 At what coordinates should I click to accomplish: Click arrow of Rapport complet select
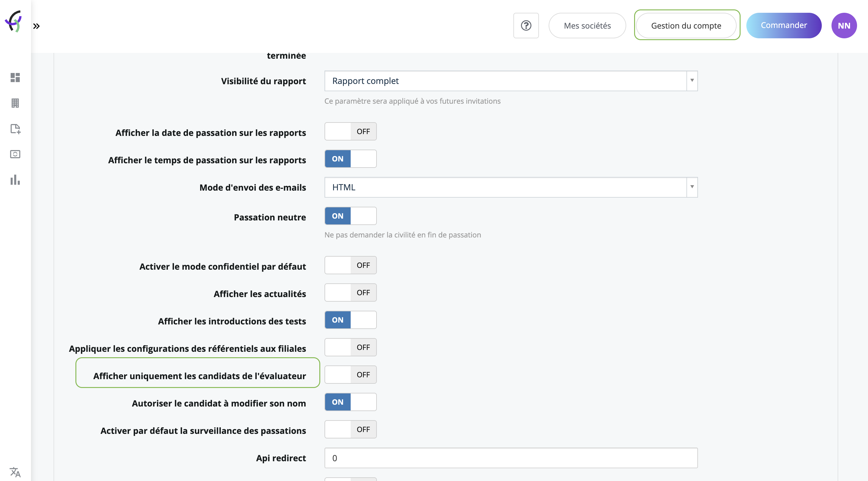[692, 81]
